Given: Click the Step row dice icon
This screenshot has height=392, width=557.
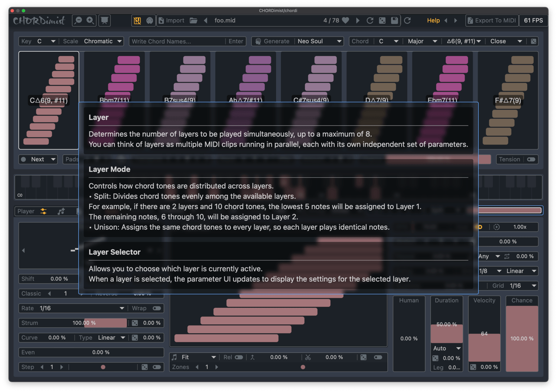Looking at the screenshot, I should pyautogui.click(x=145, y=367).
